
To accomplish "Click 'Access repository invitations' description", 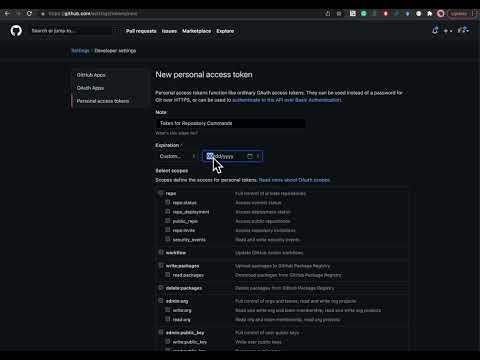I will [265, 230].
